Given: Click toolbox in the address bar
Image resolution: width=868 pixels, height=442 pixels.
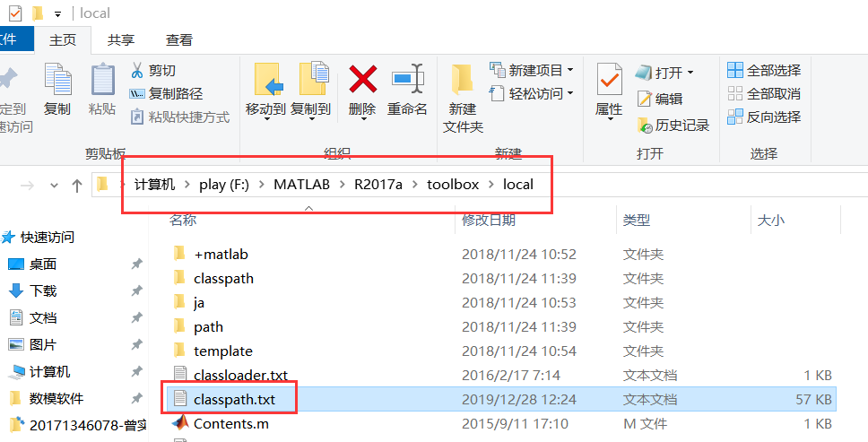Looking at the screenshot, I should click(x=453, y=184).
